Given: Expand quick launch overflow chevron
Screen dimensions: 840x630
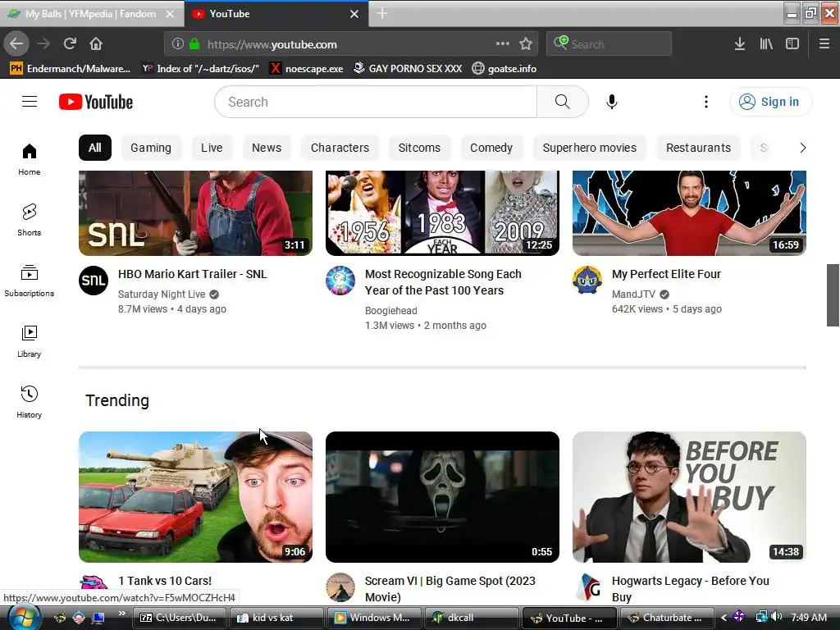Looking at the screenshot, I should pyautogui.click(x=121, y=614).
